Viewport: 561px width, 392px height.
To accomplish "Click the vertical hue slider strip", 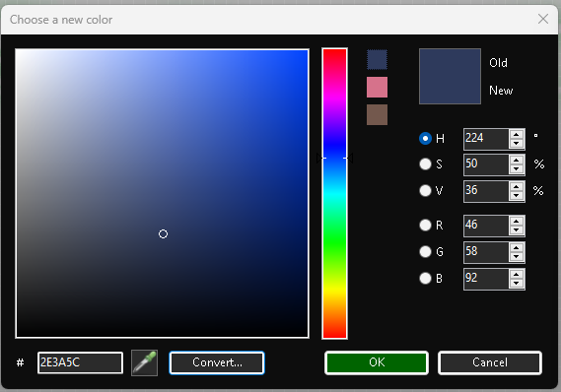I will point(334,193).
